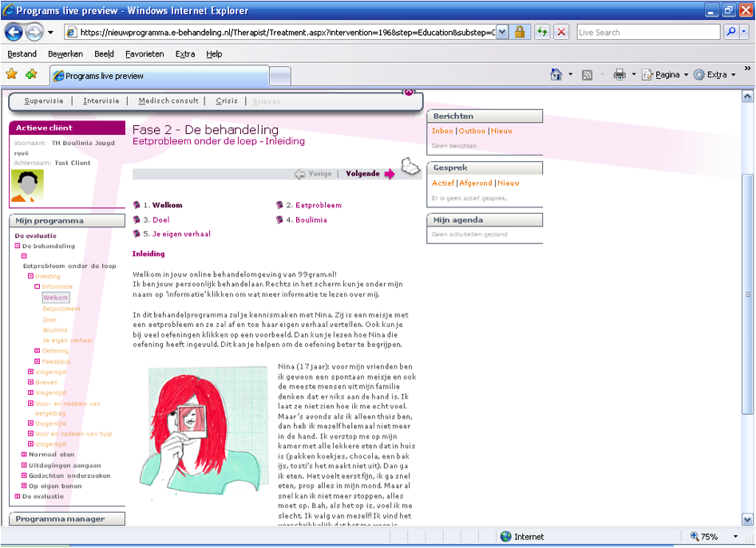The height and width of the screenshot is (548, 756).
Task: Collapse the Inleiding tree node
Action: coord(30,276)
